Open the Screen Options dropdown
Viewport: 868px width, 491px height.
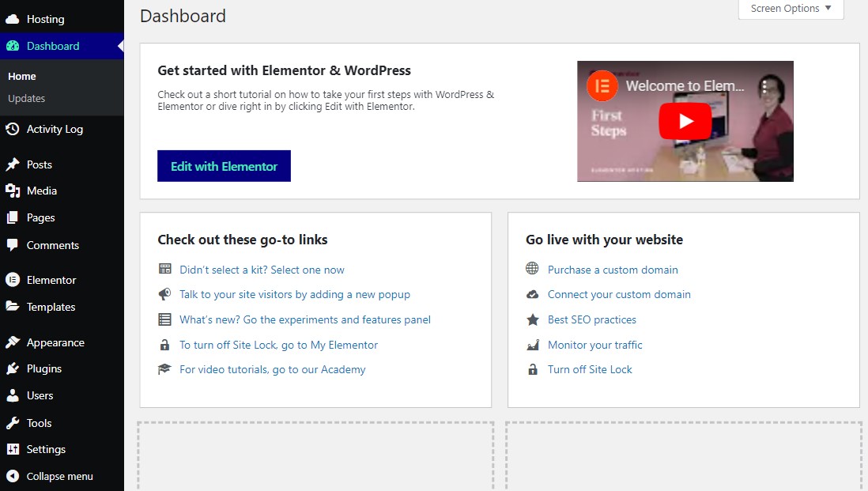(791, 9)
